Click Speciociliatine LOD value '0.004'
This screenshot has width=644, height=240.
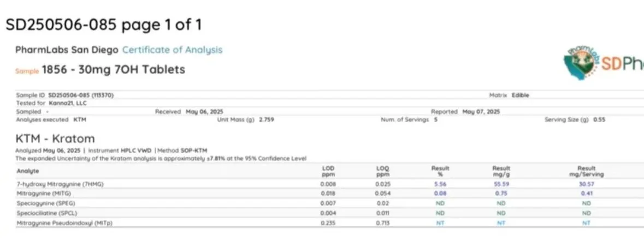(x=328, y=213)
